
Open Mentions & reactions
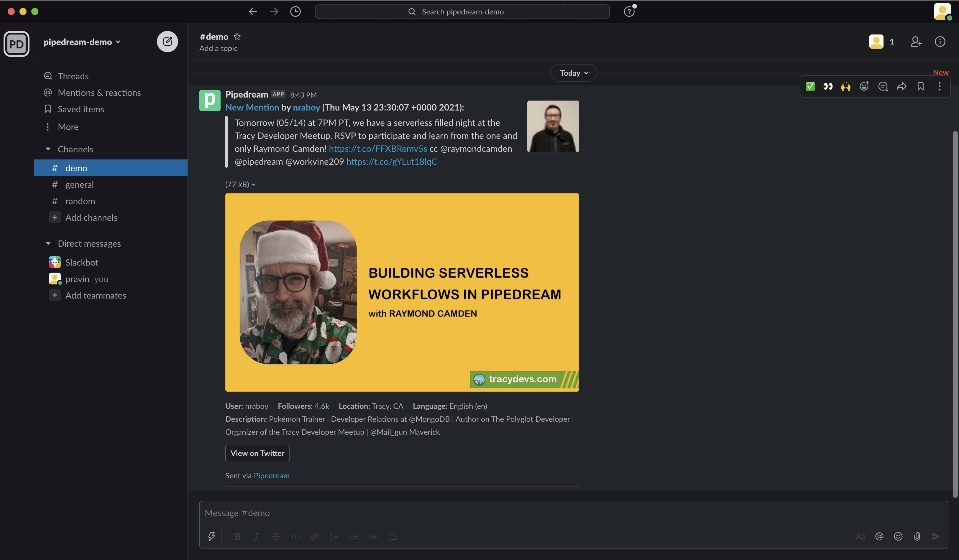99,93
